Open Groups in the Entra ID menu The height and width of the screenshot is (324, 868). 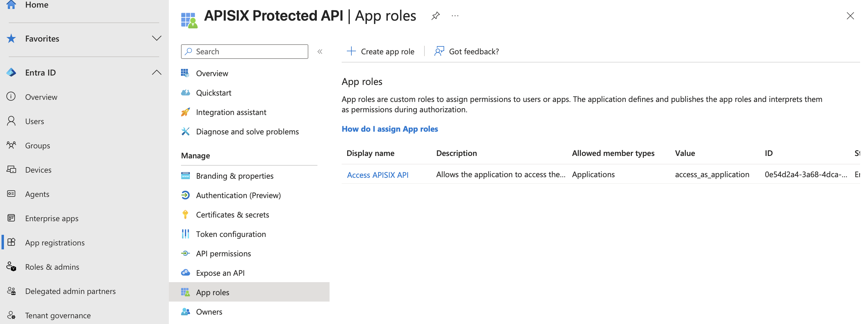[37, 146]
